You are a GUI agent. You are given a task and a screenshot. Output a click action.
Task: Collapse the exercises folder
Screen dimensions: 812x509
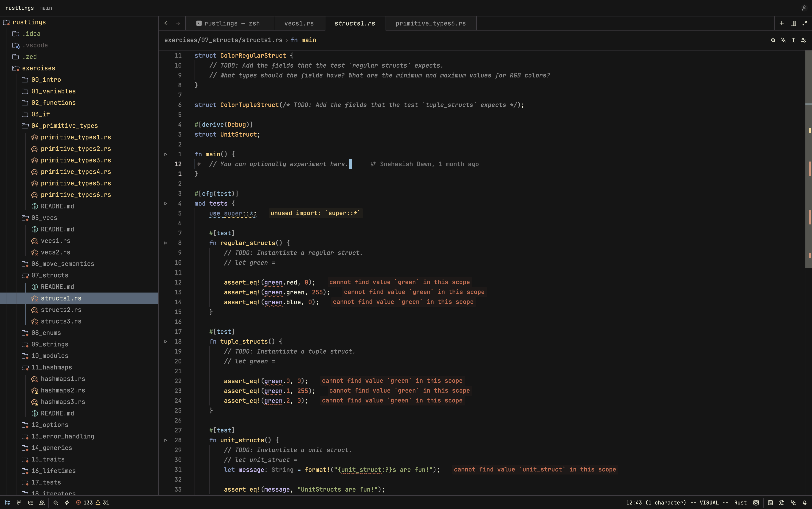tap(34, 68)
